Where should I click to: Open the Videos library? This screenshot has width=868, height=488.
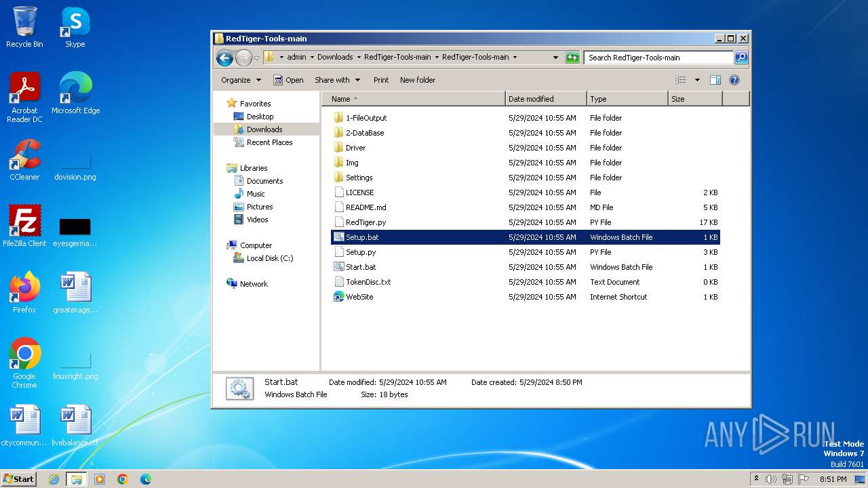[x=257, y=220]
